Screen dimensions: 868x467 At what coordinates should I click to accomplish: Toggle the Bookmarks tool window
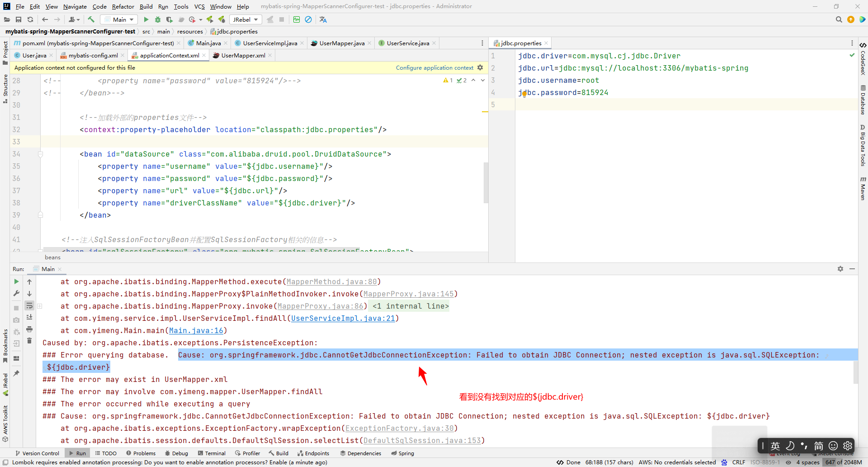coord(5,345)
